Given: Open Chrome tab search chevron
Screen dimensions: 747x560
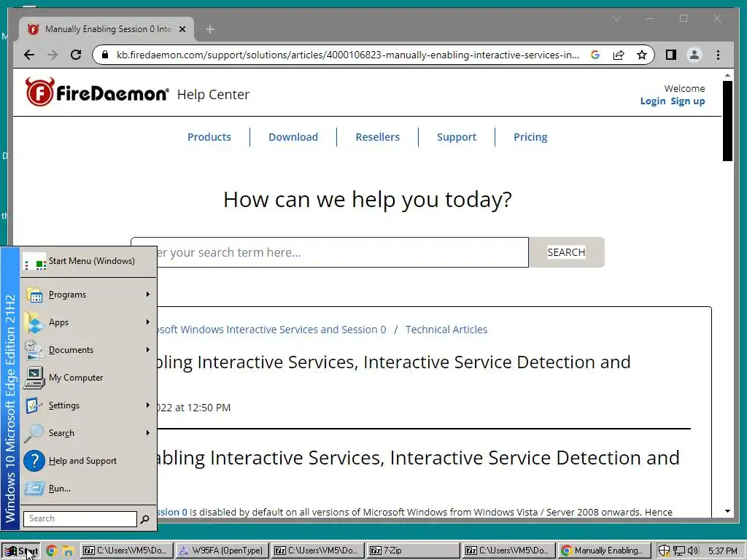Looking at the screenshot, I should (616, 18).
